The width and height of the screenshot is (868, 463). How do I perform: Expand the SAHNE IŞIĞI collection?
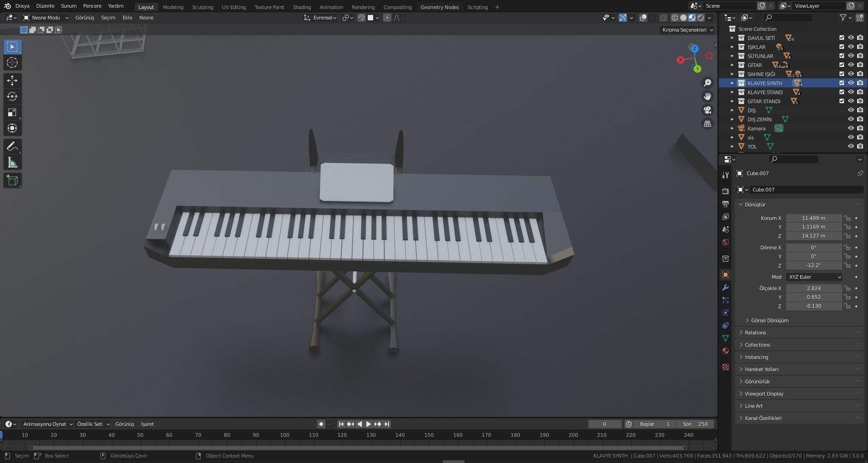(x=732, y=74)
